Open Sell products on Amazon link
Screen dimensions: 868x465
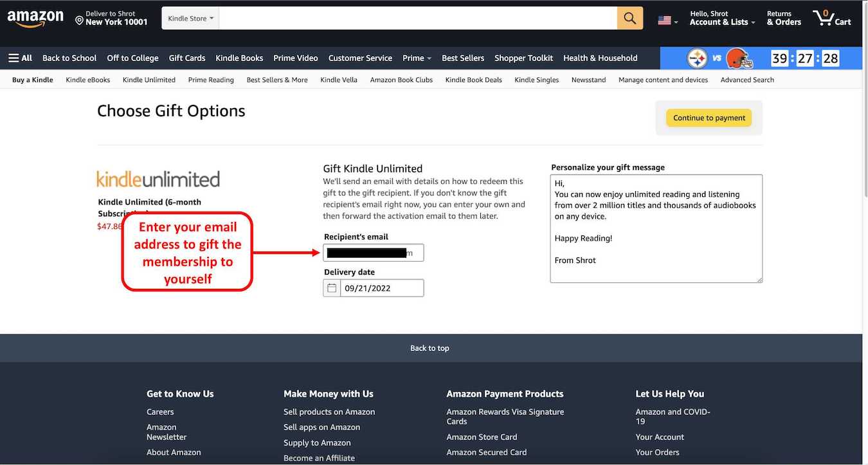(329, 412)
